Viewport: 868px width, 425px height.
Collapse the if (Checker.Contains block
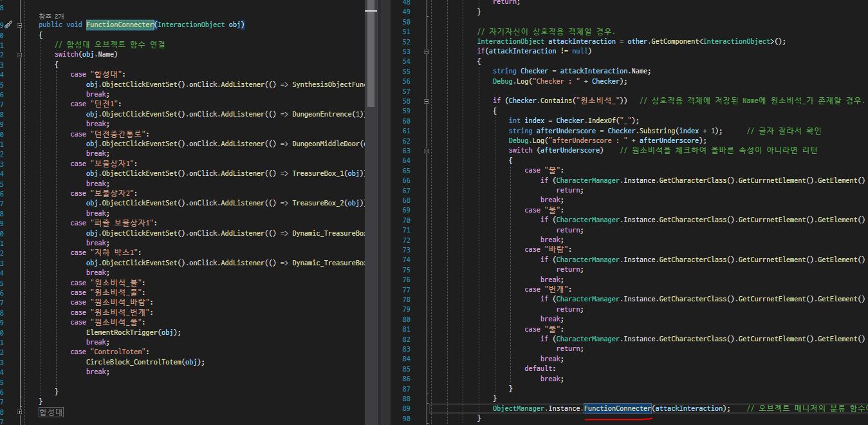[x=427, y=100]
